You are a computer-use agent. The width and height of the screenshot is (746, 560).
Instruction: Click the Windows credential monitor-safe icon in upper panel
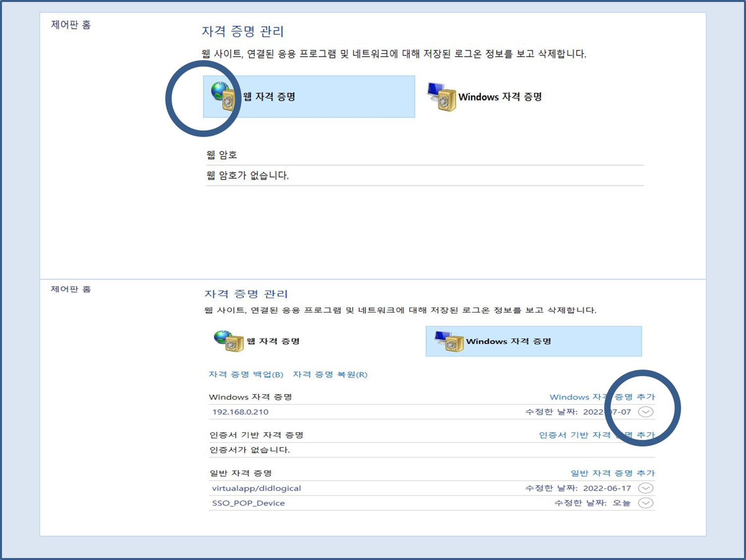[441, 97]
